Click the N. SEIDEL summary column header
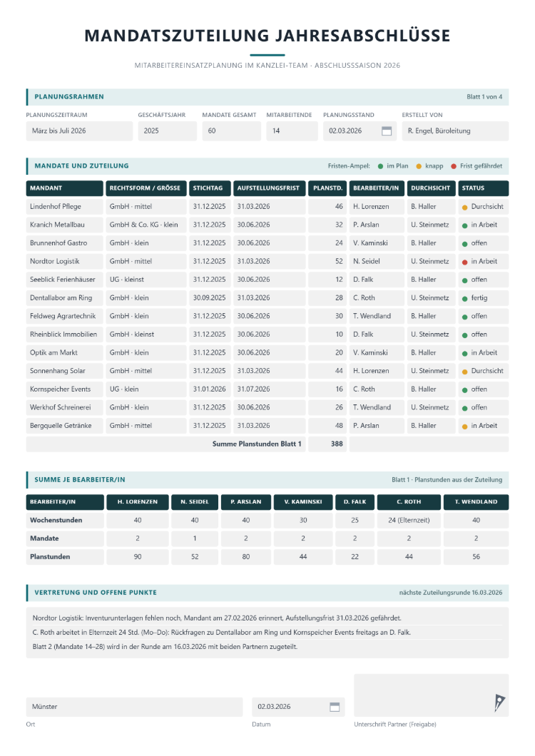The image size is (535, 756). (195, 502)
